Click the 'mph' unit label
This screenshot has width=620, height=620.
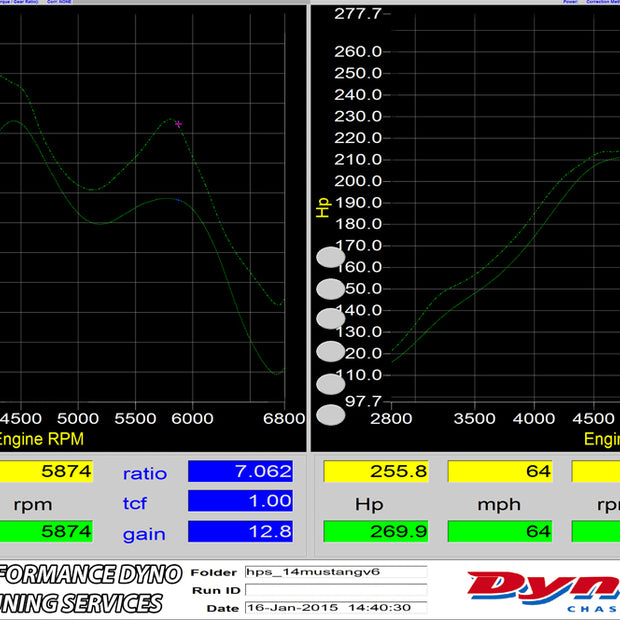499,505
